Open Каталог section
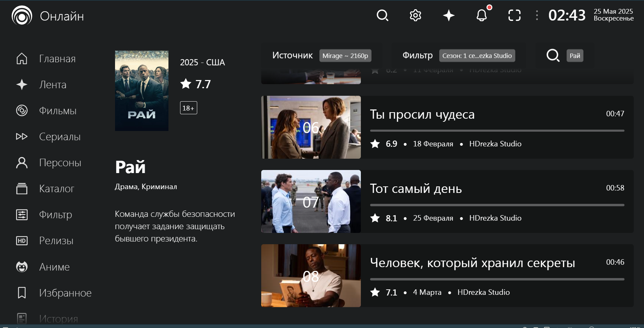 pyautogui.click(x=56, y=189)
